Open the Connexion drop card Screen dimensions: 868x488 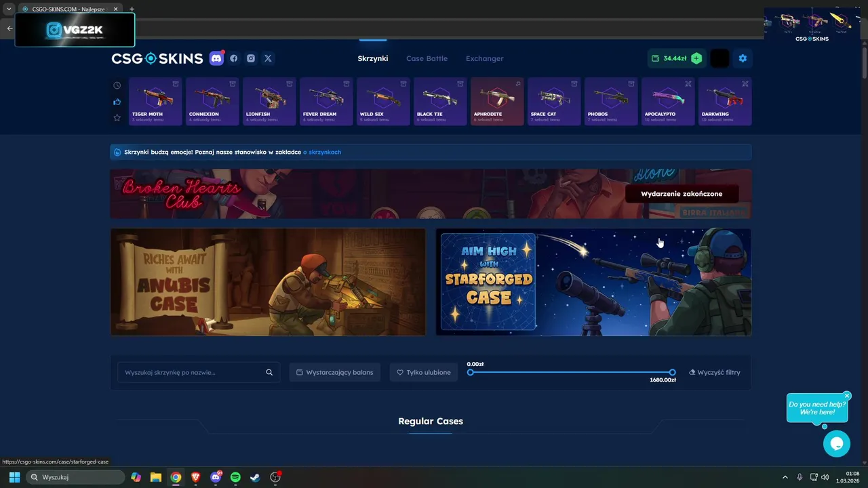click(212, 102)
